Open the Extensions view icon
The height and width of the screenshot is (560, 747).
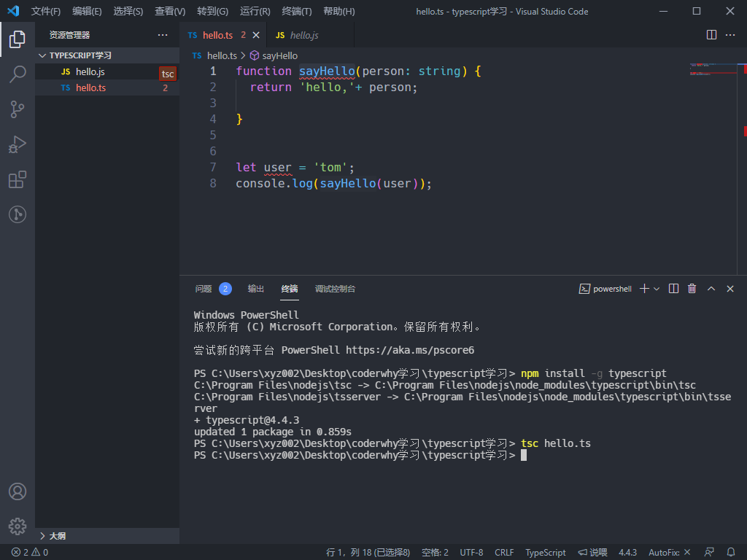[x=18, y=179]
